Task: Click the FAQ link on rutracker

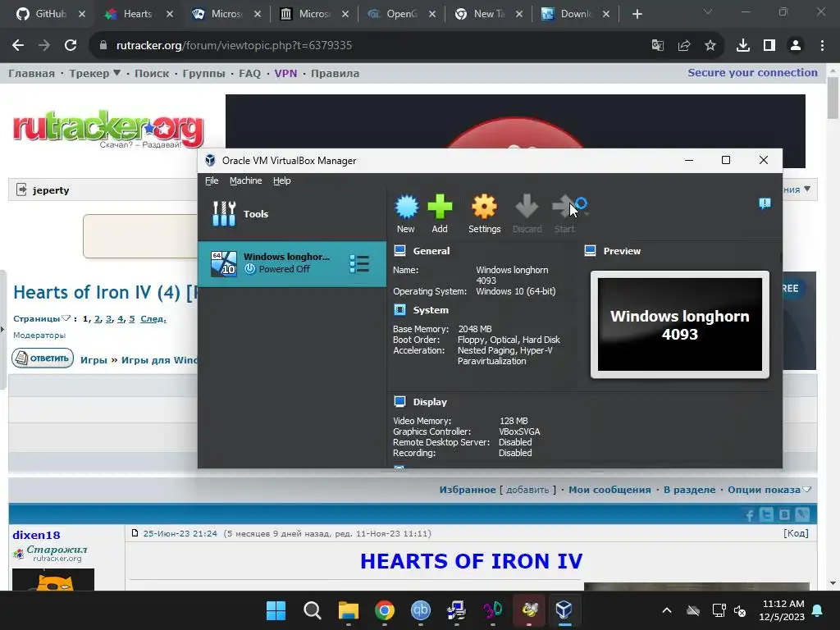Action: tap(249, 73)
